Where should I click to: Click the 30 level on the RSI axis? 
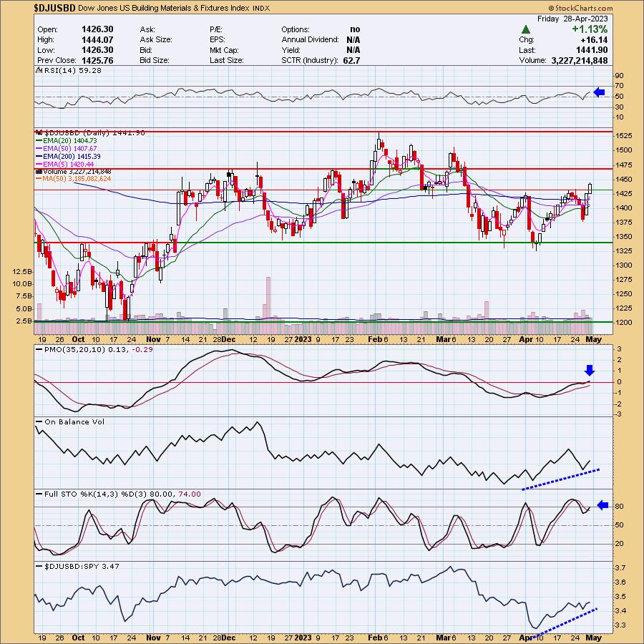(x=620, y=107)
